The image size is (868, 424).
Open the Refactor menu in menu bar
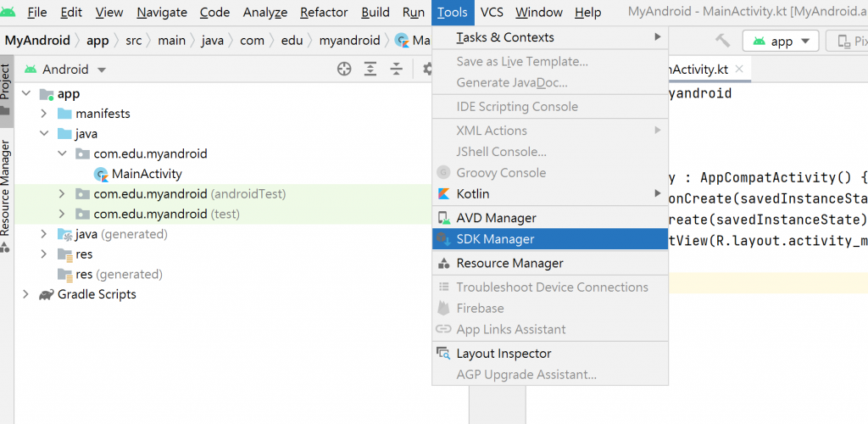click(324, 13)
